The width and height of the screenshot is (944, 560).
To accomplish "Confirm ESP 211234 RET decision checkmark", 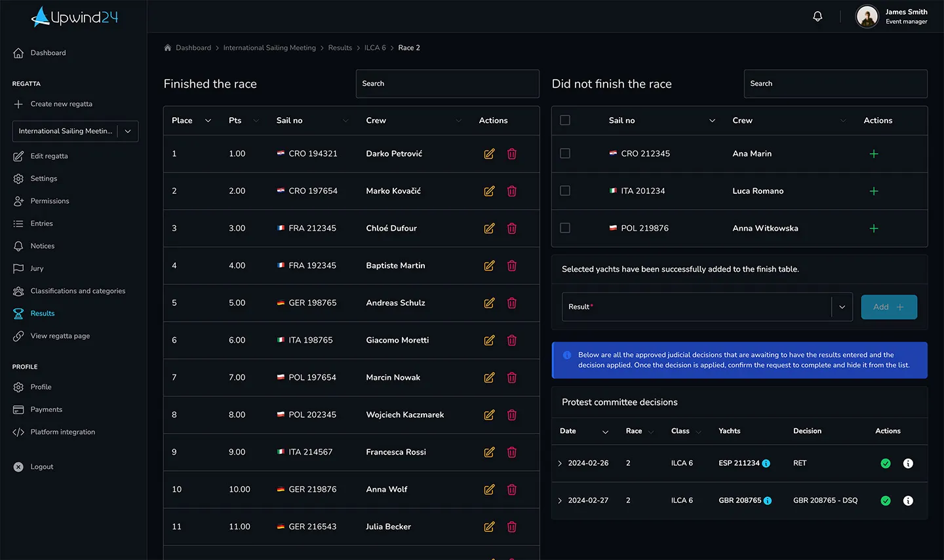I will point(886,464).
